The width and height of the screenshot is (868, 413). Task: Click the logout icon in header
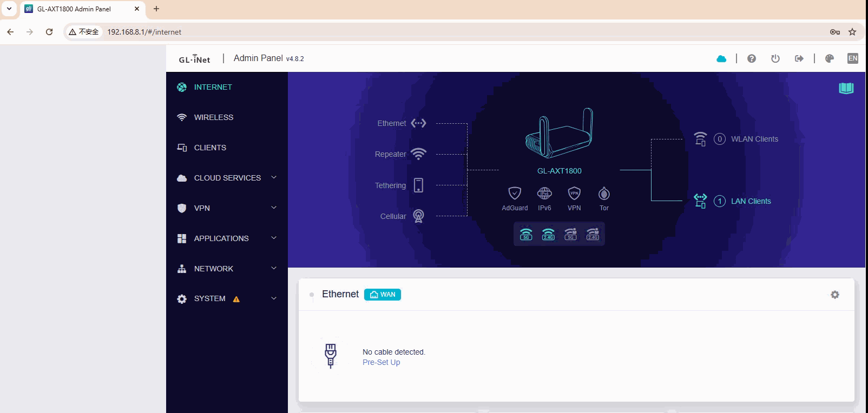pos(799,58)
